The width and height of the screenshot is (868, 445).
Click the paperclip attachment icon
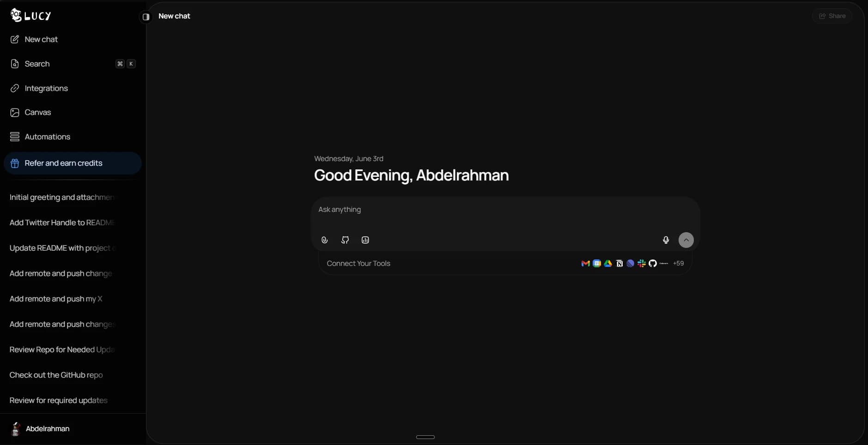pyautogui.click(x=325, y=240)
